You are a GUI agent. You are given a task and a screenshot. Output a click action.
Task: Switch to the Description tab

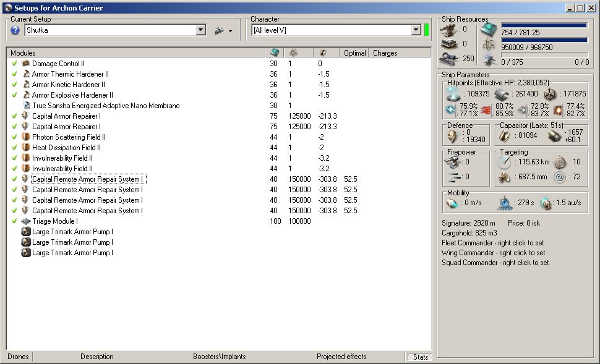[97, 357]
